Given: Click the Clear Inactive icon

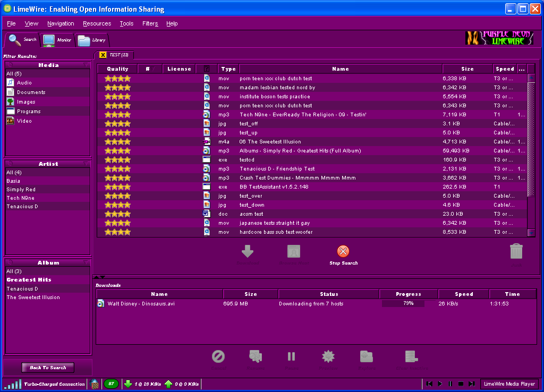Looking at the screenshot, I should pyautogui.click(x=412, y=356).
